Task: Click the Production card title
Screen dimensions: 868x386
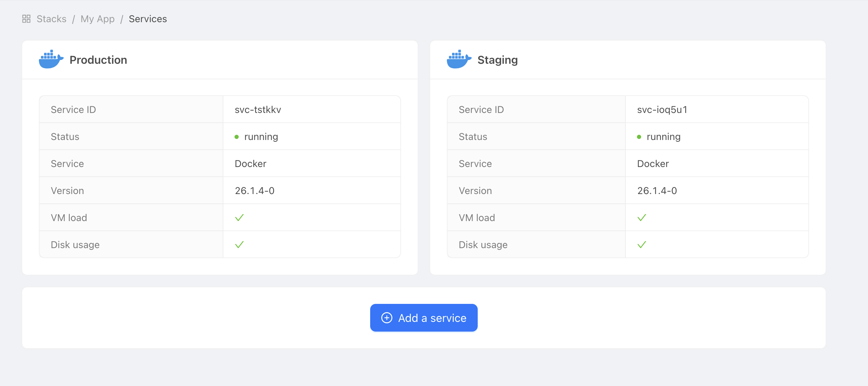Action: tap(98, 60)
